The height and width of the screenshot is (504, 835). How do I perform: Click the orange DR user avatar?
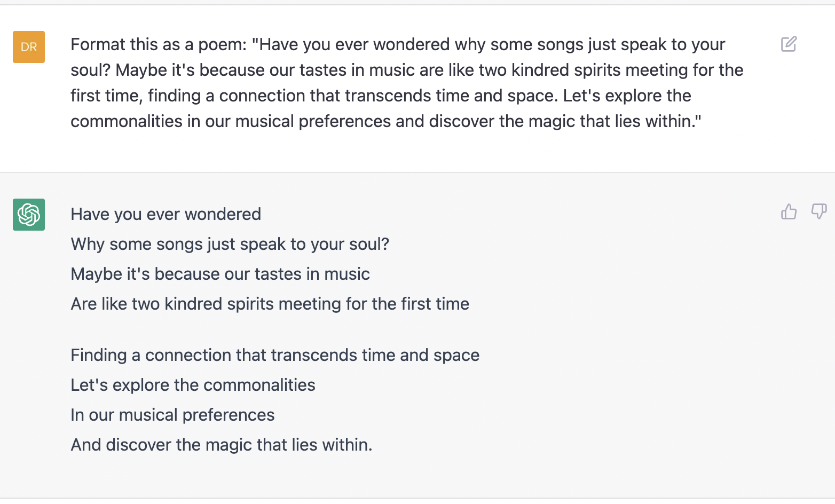pyautogui.click(x=29, y=47)
